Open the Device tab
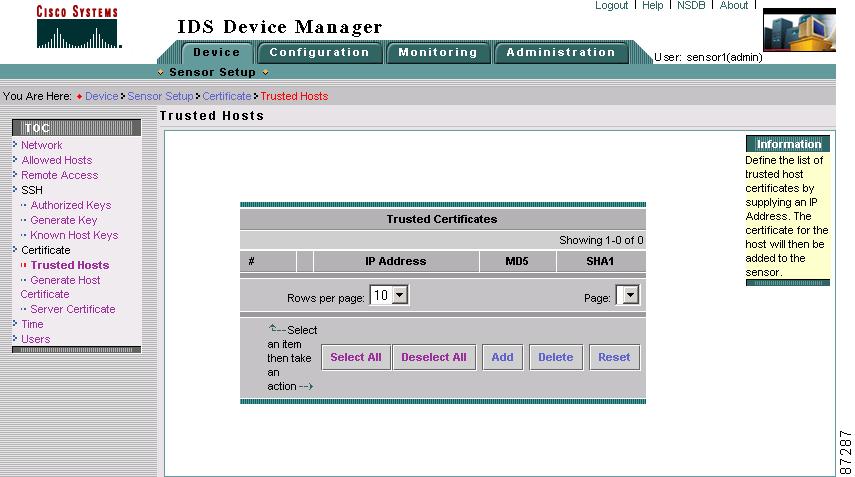The width and height of the screenshot is (855, 477). pyautogui.click(x=216, y=52)
